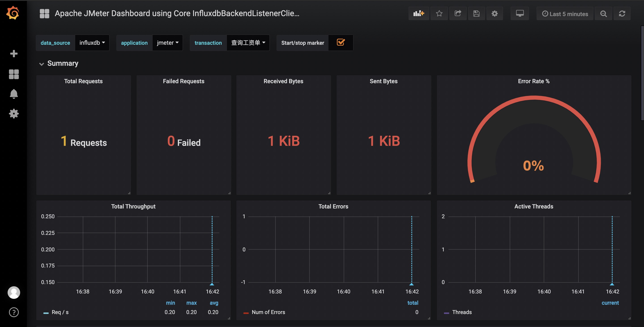Open the Dashboards icon in sidebar
Image resolution: width=644 pixels, height=327 pixels.
(14, 74)
